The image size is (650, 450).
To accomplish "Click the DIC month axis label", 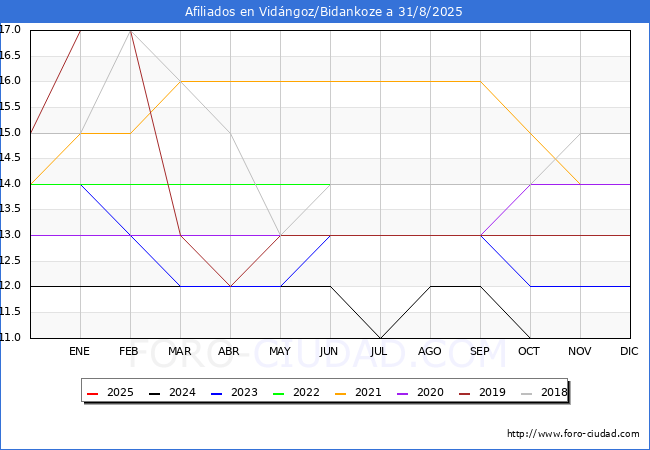I will click(629, 351).
